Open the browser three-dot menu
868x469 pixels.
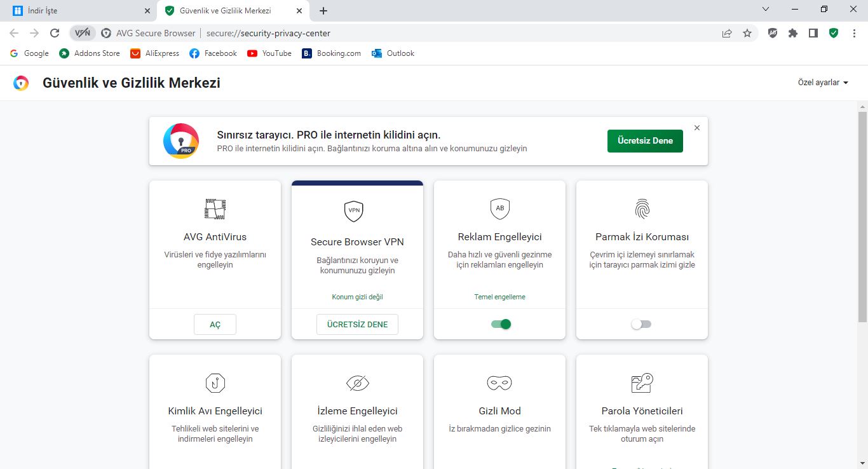point(854,33)
